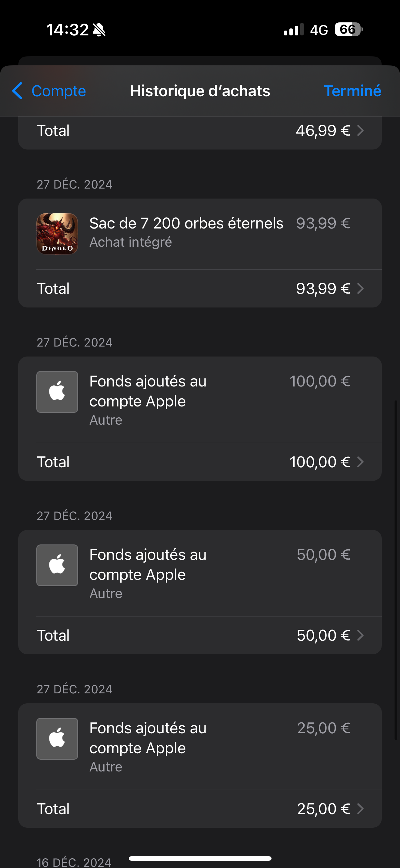Open the 50,00 € Fonds ajoutés entry
Image resolution: width=400 pixels, height=868 pixels.
[x=148, y=564]
